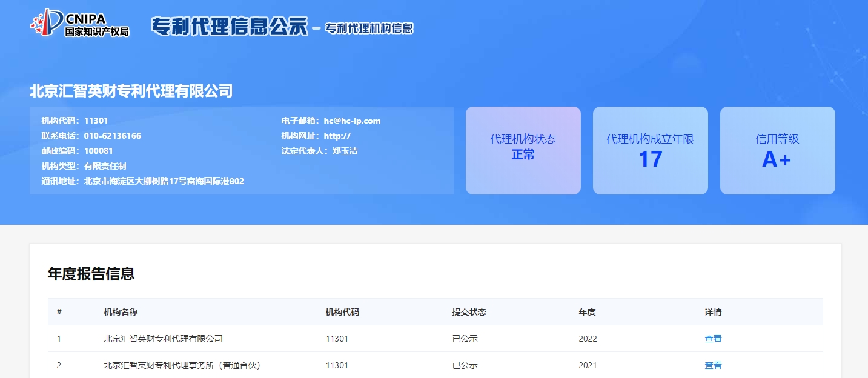
Task: Click the 机构代码 11301 info line
Action: pyautogui.click(x=75, y=121)
